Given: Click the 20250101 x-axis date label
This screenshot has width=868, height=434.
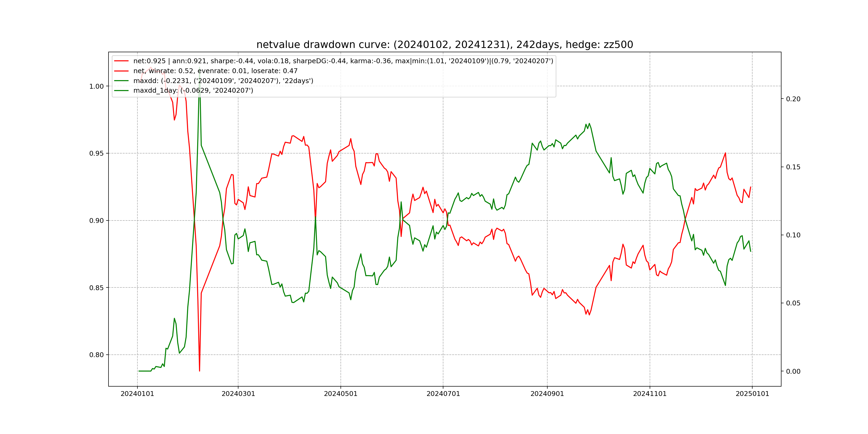Looking at the screenshot, I should click(752, 394).
